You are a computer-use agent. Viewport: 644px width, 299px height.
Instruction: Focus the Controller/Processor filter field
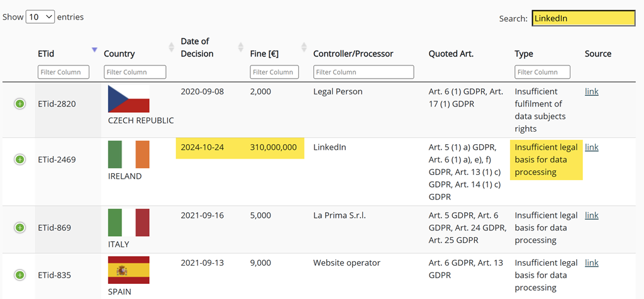(x=364, y=72)
